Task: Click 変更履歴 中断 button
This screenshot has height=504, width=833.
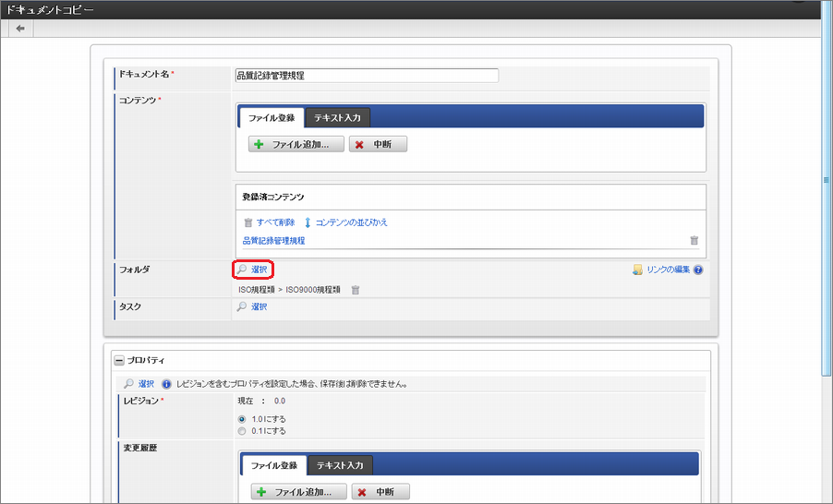Action: 380,492
